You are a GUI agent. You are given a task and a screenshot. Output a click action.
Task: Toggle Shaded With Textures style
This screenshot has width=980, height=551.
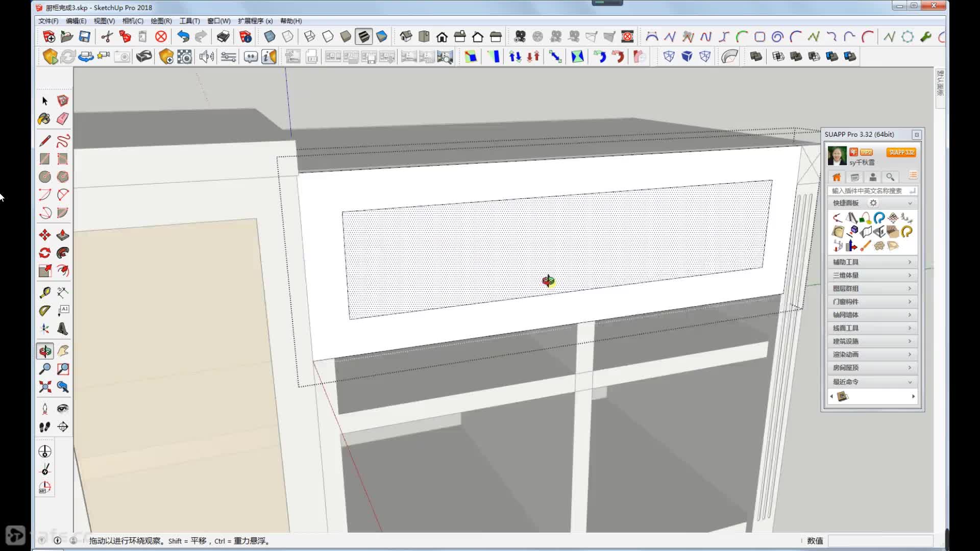363,37
